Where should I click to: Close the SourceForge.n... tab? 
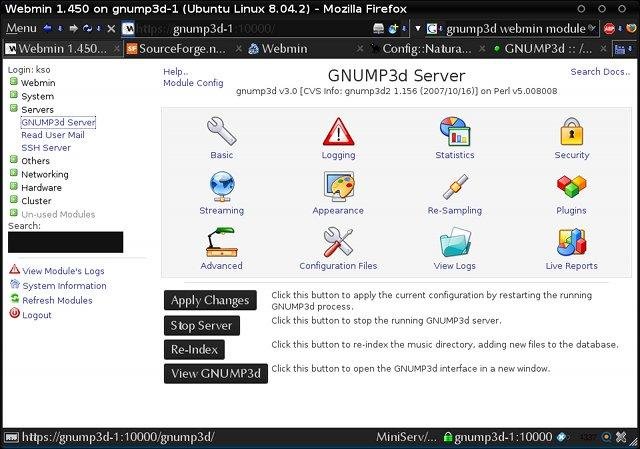(x=238, y=49)
